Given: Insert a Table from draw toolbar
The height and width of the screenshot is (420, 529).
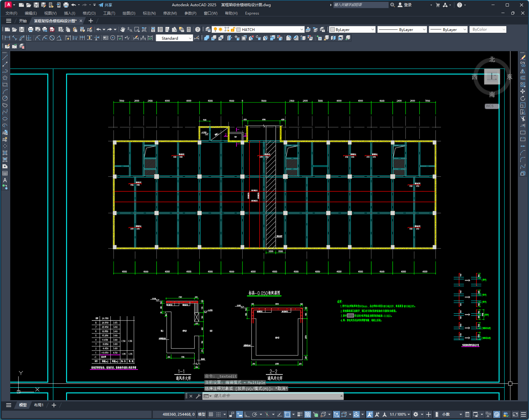Looking at the screenshot, I should [5, 173].
